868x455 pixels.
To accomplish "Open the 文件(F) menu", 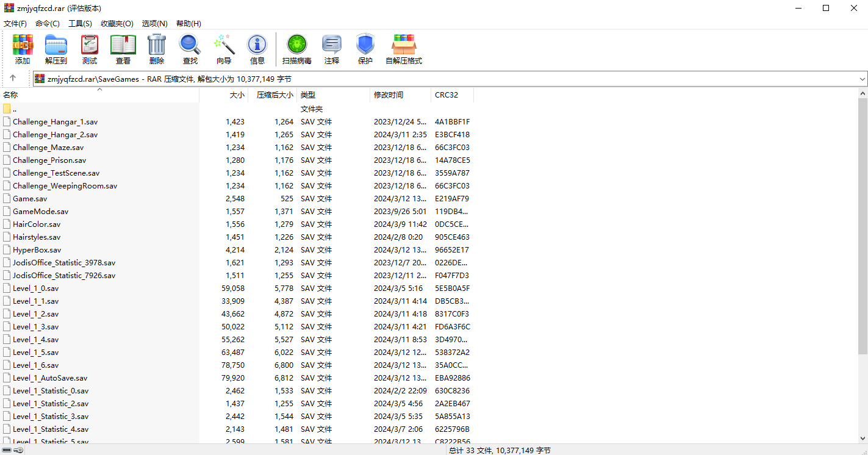I will 15,24.
